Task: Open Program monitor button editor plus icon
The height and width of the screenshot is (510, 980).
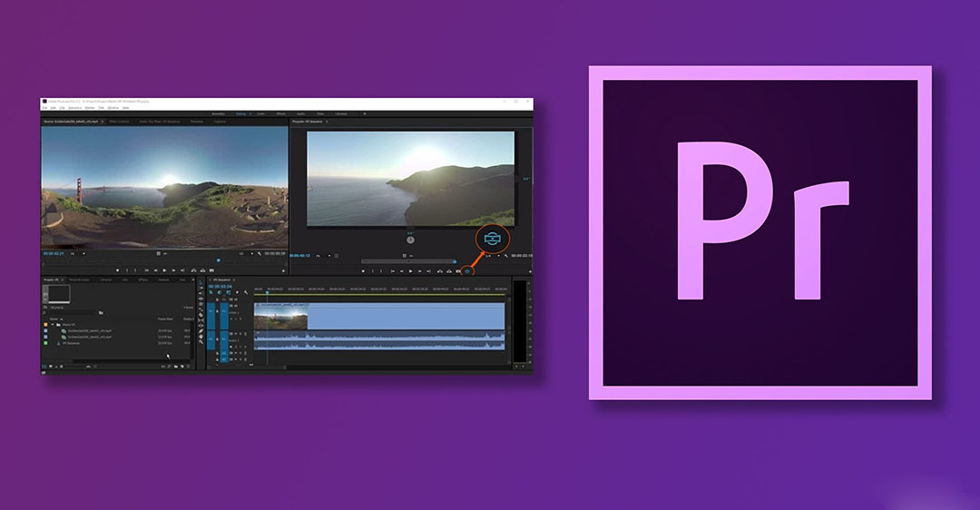Action: click(x=530, y=271)
